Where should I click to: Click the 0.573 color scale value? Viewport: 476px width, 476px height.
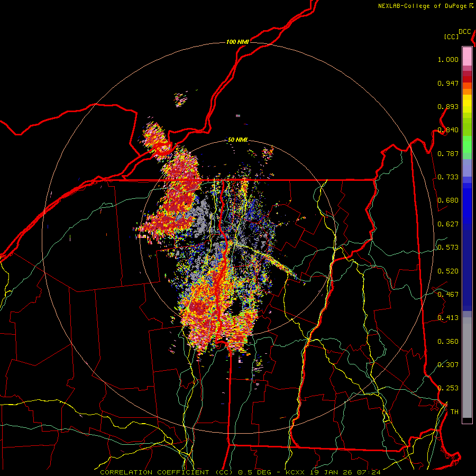pyautogui.click(x=448, y=248)
